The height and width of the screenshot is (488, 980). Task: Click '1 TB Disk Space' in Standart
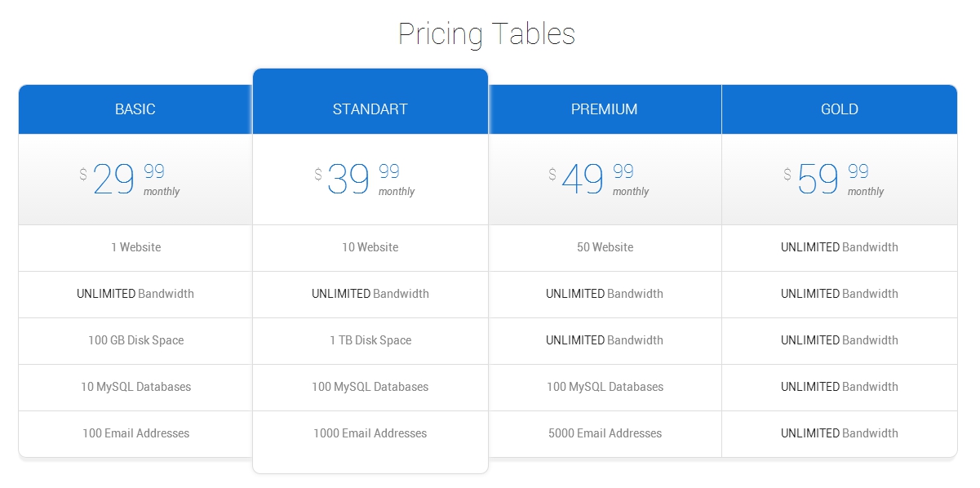click(370, 341)
